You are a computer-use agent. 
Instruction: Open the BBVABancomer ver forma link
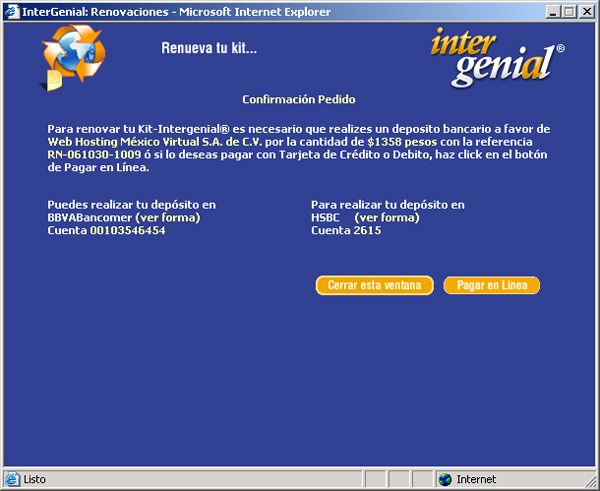[168, 218]
